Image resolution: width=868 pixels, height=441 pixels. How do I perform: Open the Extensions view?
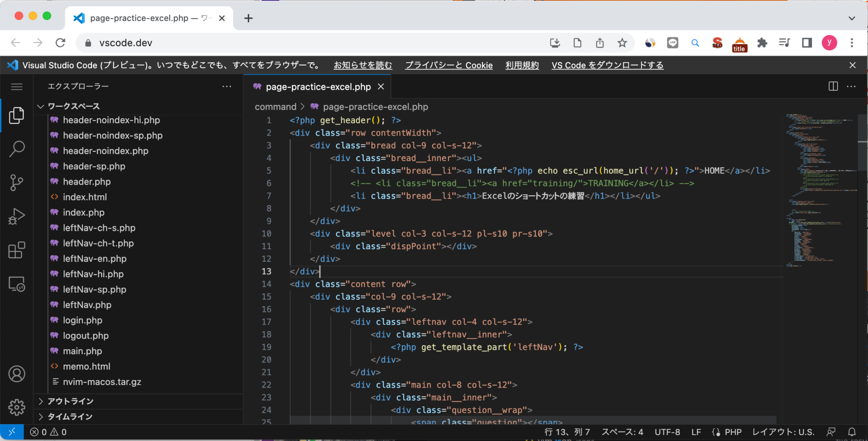point(17,250)
